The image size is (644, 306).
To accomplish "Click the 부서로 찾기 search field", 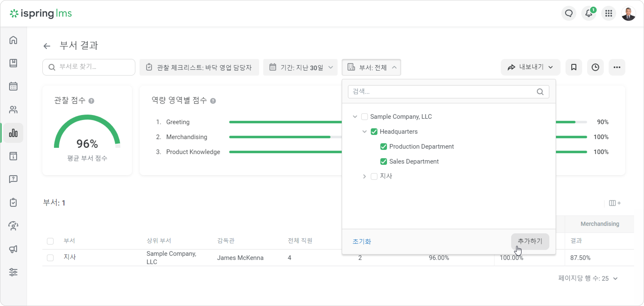I will coord(89,67).
